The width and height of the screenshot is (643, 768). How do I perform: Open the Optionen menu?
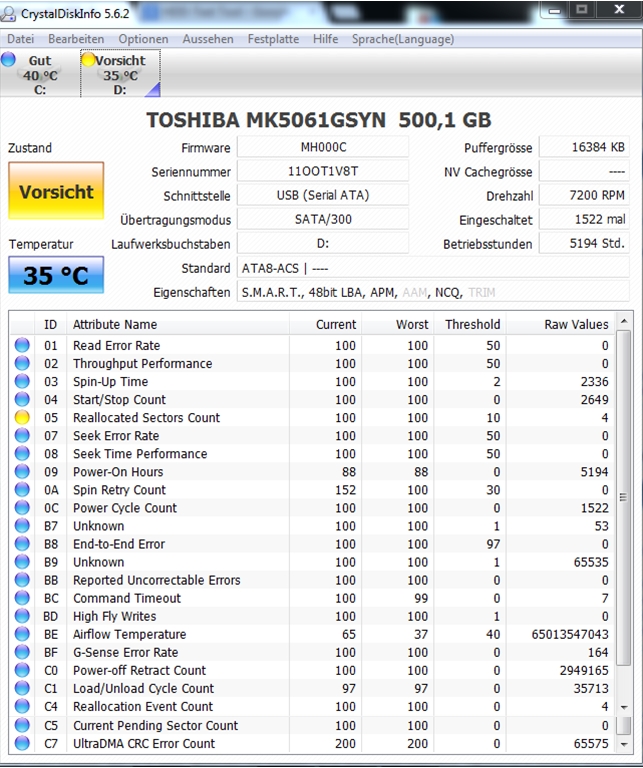tap(143, 39)
